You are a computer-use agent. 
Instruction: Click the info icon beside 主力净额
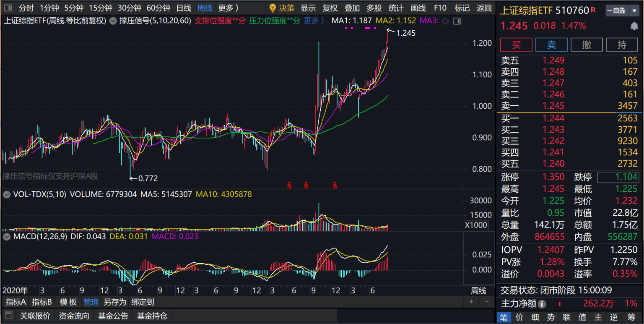(542, 304)
